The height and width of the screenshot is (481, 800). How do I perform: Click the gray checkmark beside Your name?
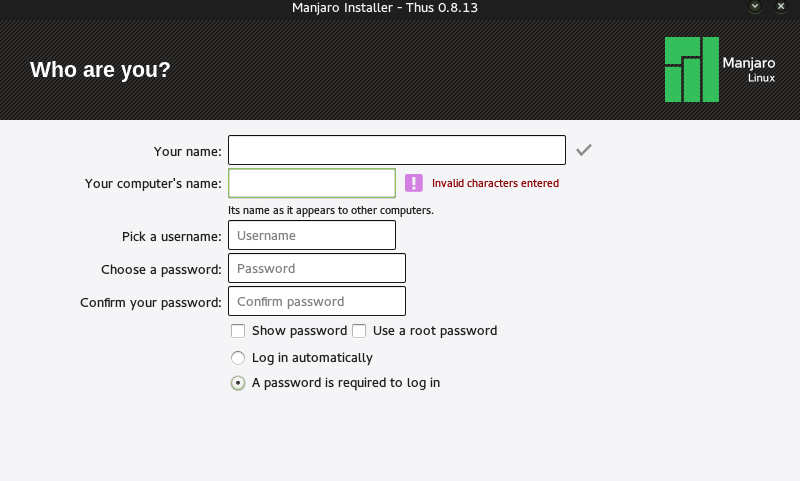pos(584,150)
